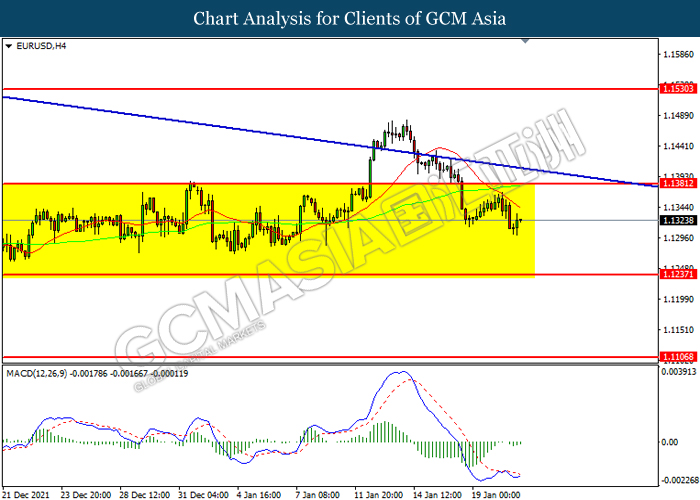Select the 0.00 MACD zero level value
This screenshot has height=500, width=700.
[x=669, y=442]
